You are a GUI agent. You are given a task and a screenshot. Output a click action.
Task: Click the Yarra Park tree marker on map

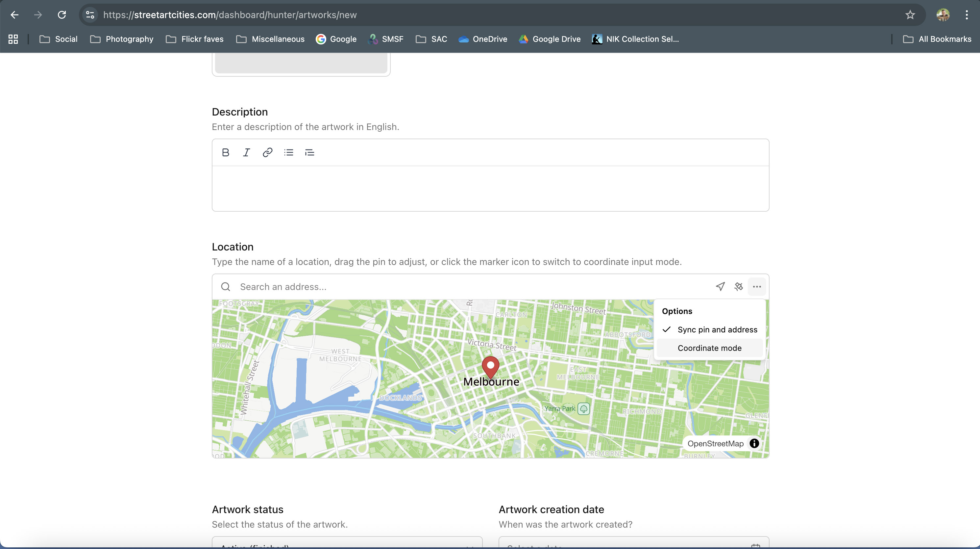(x=583, y=408)
